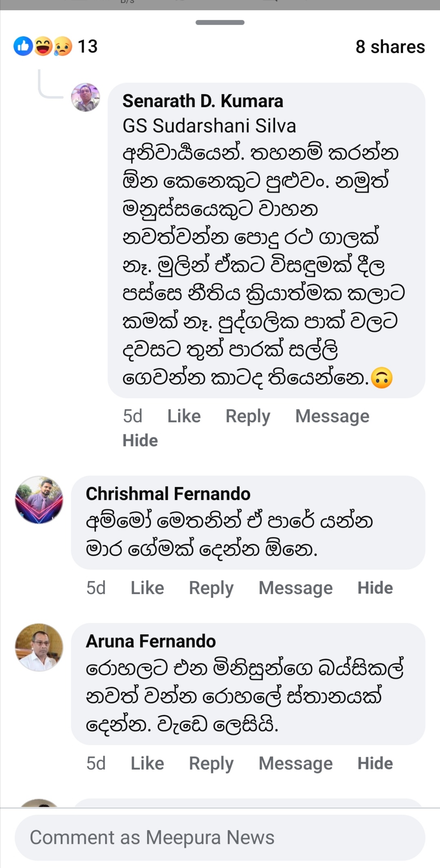Tap the Chrishmal Fernando name
Viewport: 440px width, 868px height.
[x=168, y=494]
